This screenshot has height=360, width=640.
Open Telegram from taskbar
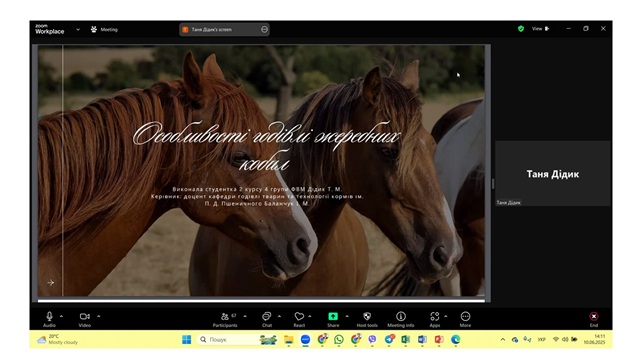pyautogui.click(x=389, y=339)
